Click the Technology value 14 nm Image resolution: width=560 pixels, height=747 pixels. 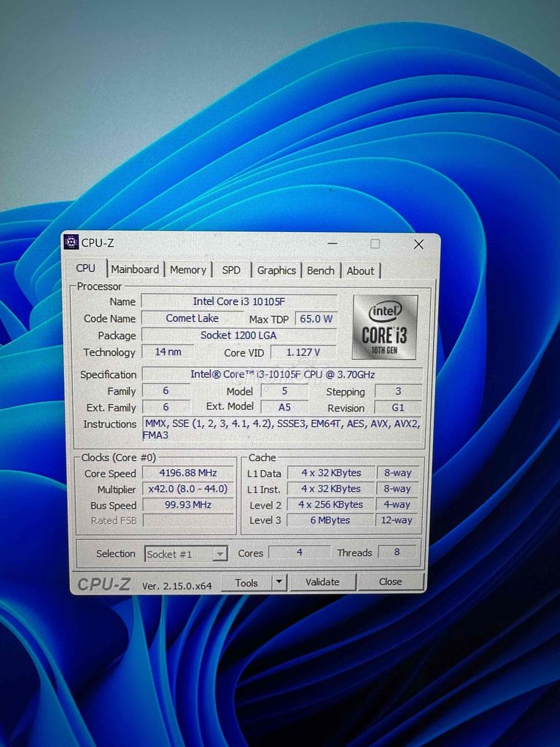click(x=168, y=352)
